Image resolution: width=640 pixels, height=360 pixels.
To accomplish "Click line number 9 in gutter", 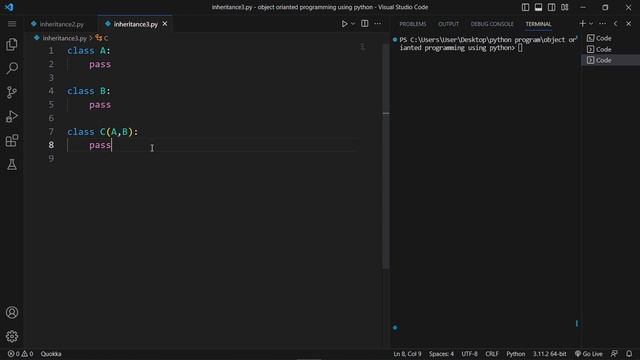I will (51, 158).
